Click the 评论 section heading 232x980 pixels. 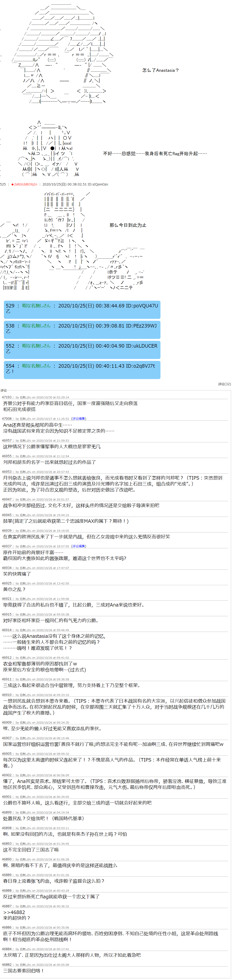tap(4, 390)
